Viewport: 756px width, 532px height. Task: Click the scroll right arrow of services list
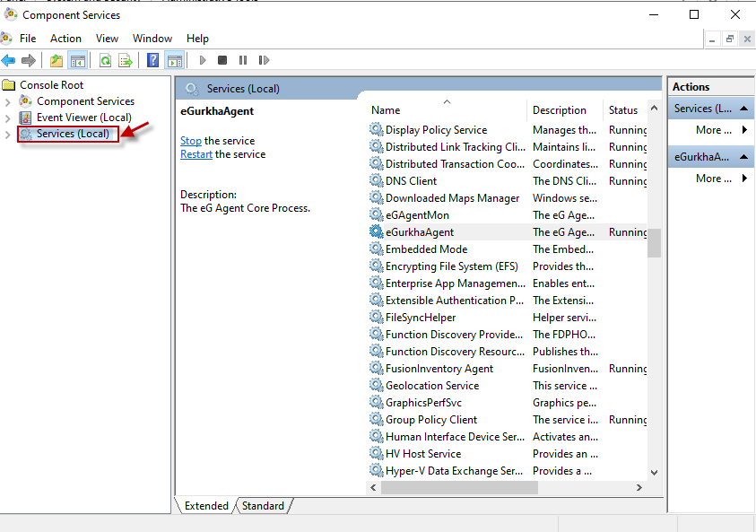(639, 488)
